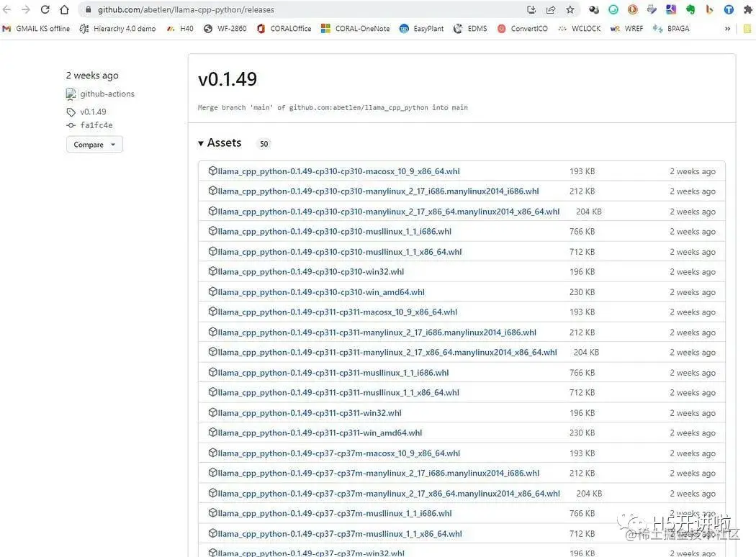Viewport: 756px width, 557px height.
Task: Download cp311 macosx_10_9_x86_64 wheel
Action: [337, 312]
